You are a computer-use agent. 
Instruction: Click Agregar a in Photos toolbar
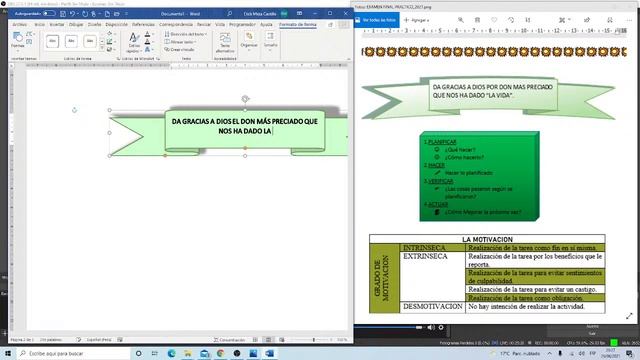416,20
